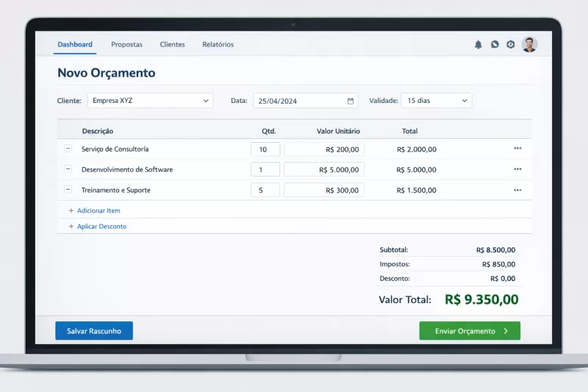Open the user profile avatar

529,45
